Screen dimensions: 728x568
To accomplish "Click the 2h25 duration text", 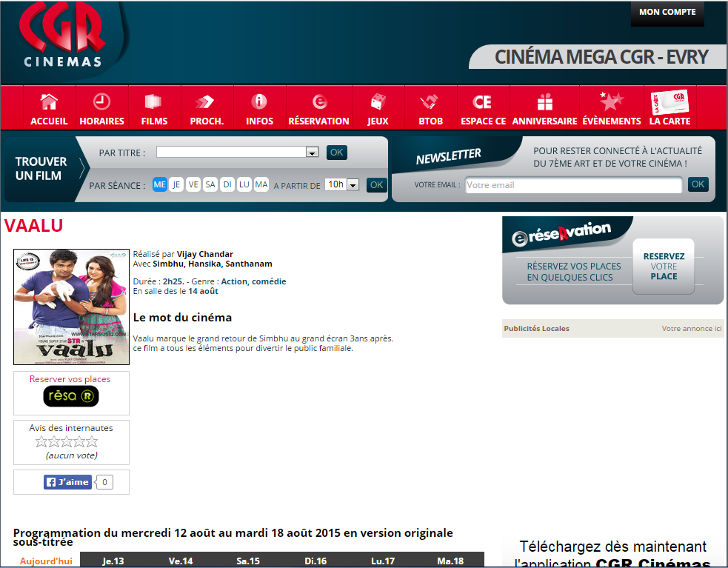I will point(173,281).
